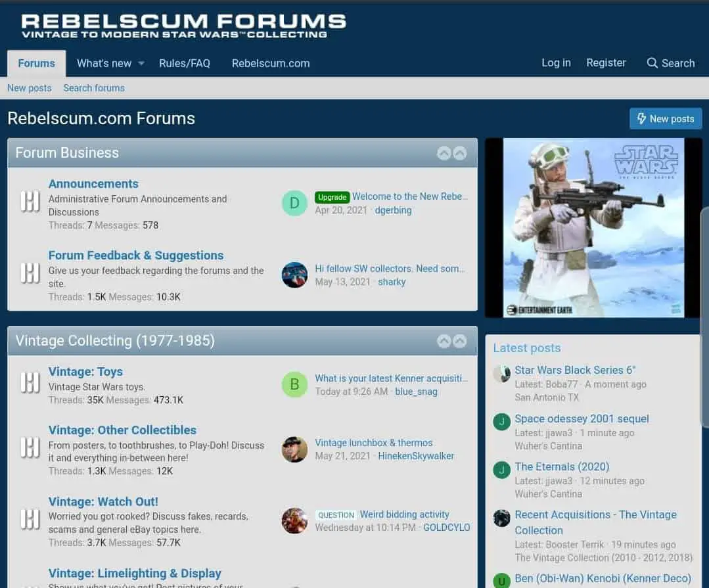Open "Ben (Obi-Wan) Kenobi (Kenner Deco)" post
This screenshot has height=588, width=709.
coord(603,578)
